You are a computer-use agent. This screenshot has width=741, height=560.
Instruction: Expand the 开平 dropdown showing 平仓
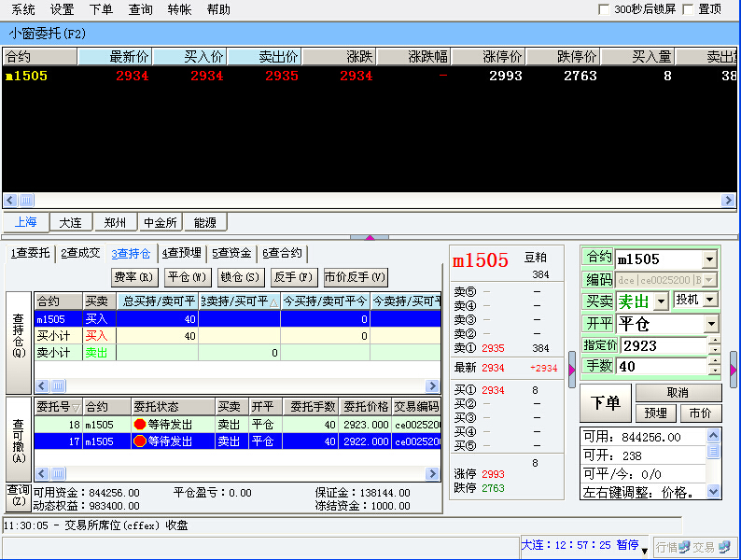point(711,323)
